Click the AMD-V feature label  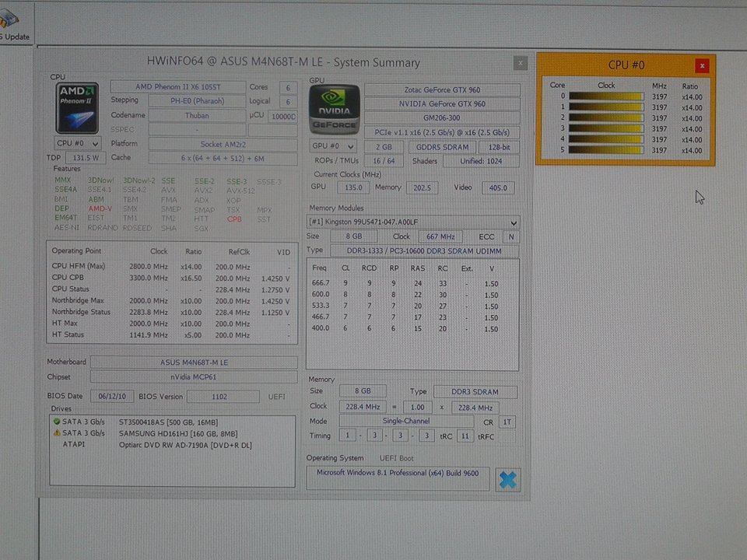pos(100,208)
